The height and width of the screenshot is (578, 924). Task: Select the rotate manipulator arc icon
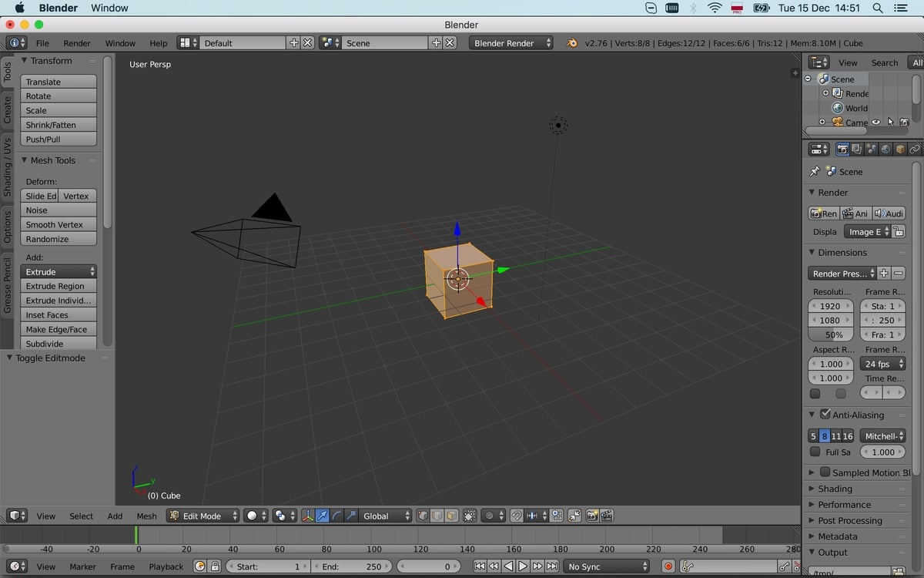click(336, 516)
